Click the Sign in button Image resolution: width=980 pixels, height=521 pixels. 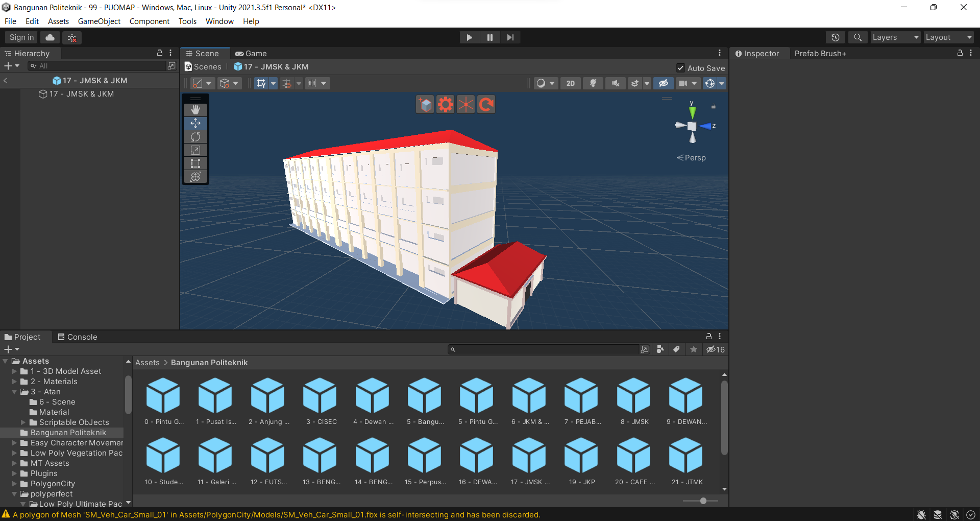(21, 37)
